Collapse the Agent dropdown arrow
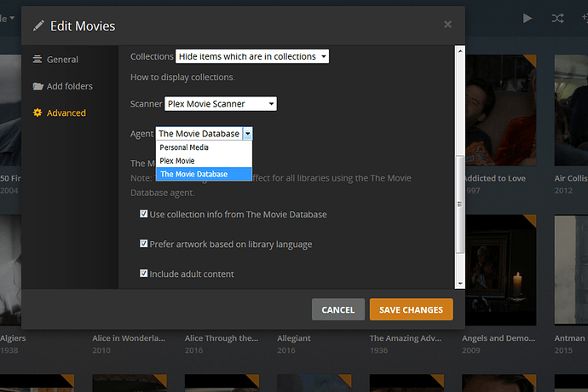 [247, 134]
